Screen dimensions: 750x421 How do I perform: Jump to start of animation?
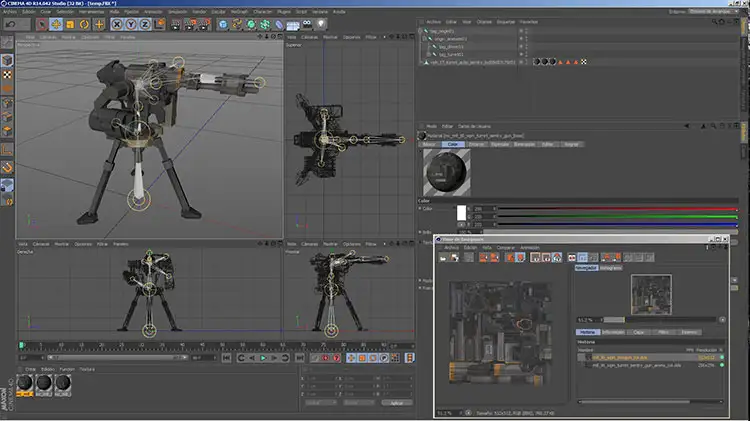click(227, 358)
